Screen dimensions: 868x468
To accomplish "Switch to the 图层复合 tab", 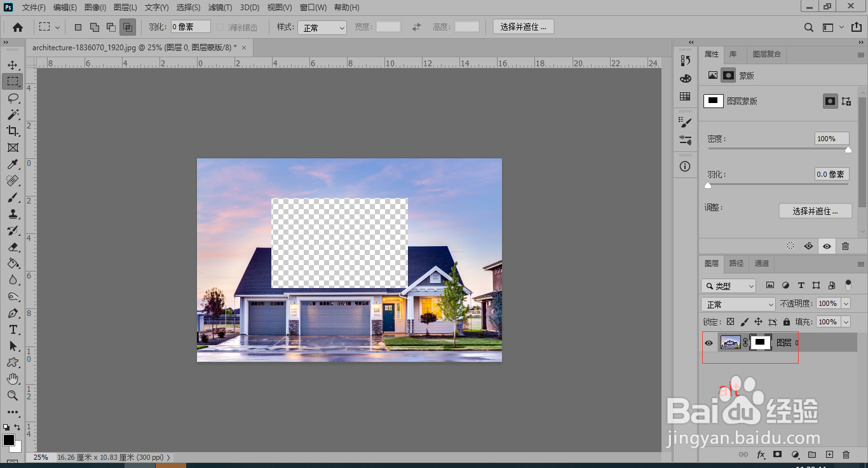I will pyautogui.click(x=766, y=55).
